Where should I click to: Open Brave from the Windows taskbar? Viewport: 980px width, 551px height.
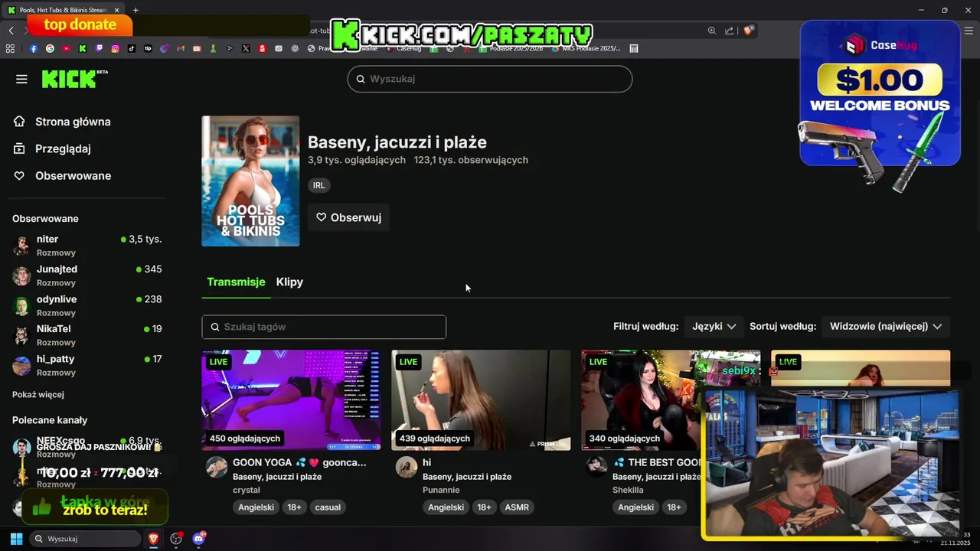154,539
